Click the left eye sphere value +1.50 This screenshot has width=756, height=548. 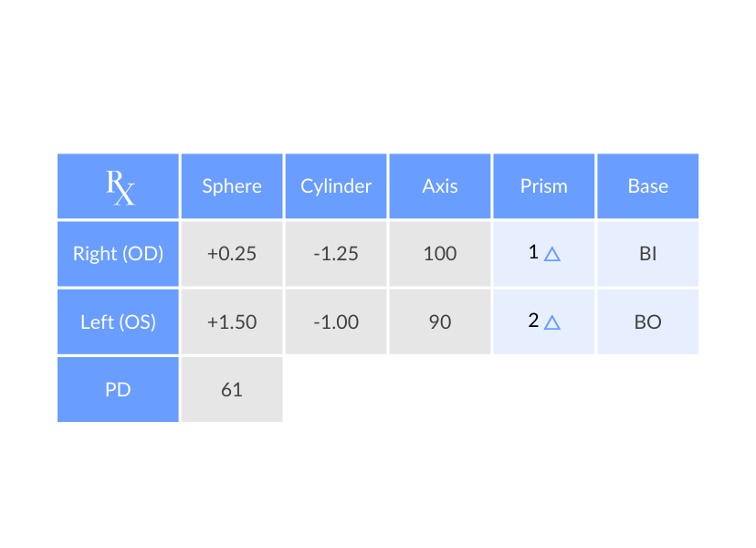pyautogui.click(x=232, y=321)
